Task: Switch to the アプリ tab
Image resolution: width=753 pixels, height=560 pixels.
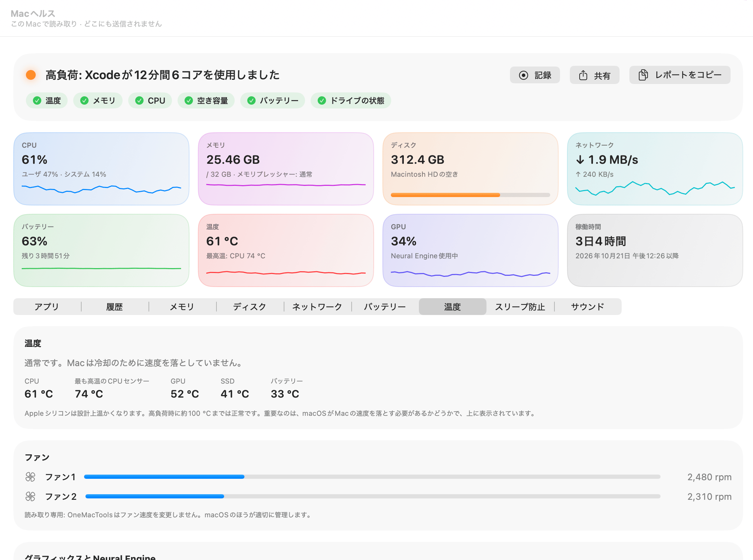Action: click(47, 307)
